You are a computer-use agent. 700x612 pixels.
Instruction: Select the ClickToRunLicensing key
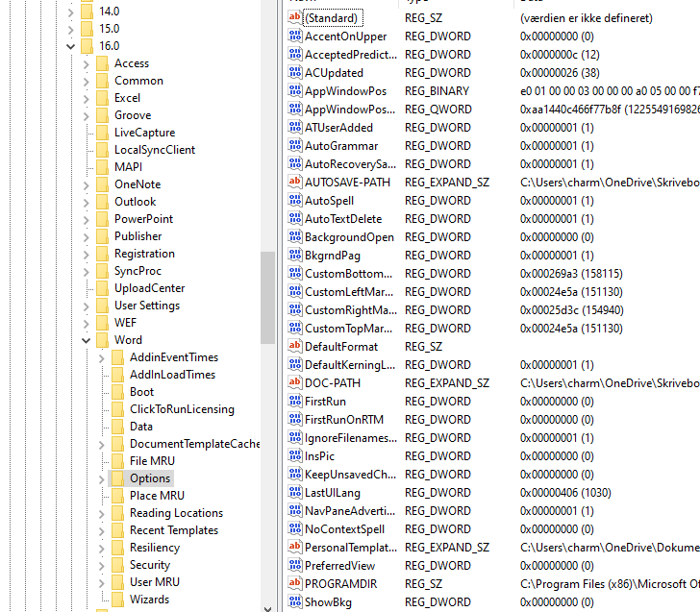(x=182, y=409)
